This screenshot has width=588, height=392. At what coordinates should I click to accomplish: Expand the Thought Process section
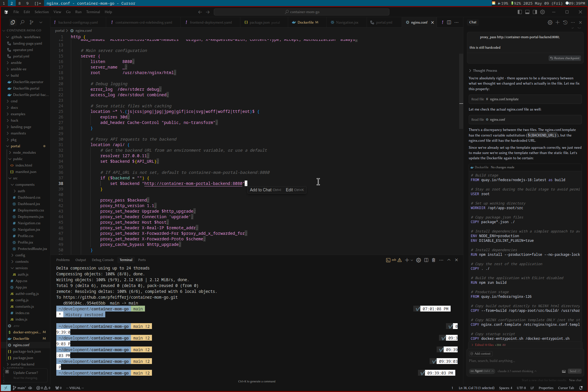484,71
